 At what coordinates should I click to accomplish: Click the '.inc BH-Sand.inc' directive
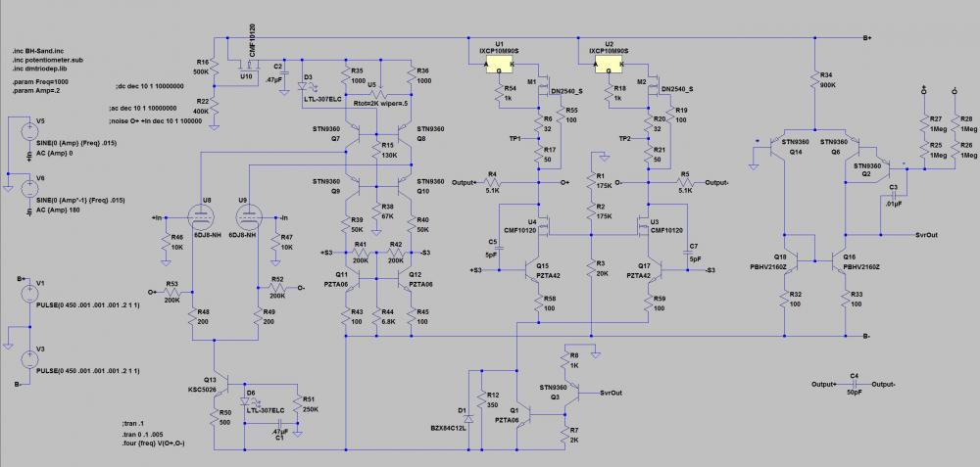(37, 50)
